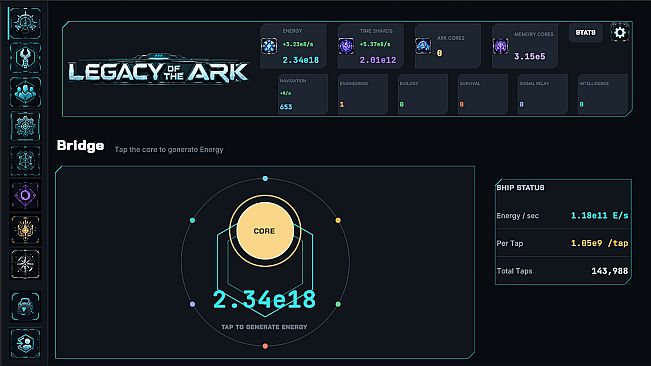
Task: Tap the orange CORE button
Action: click(x=265, y=231)
